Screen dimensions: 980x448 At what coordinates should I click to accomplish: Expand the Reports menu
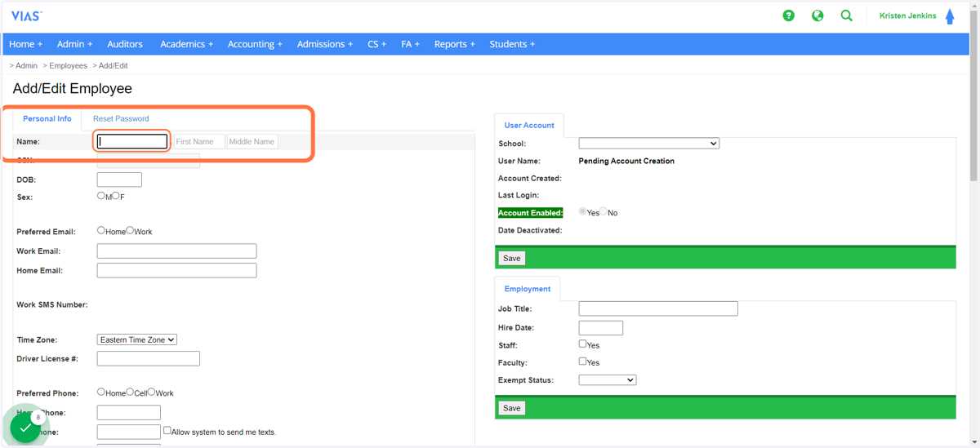[455, 44]
